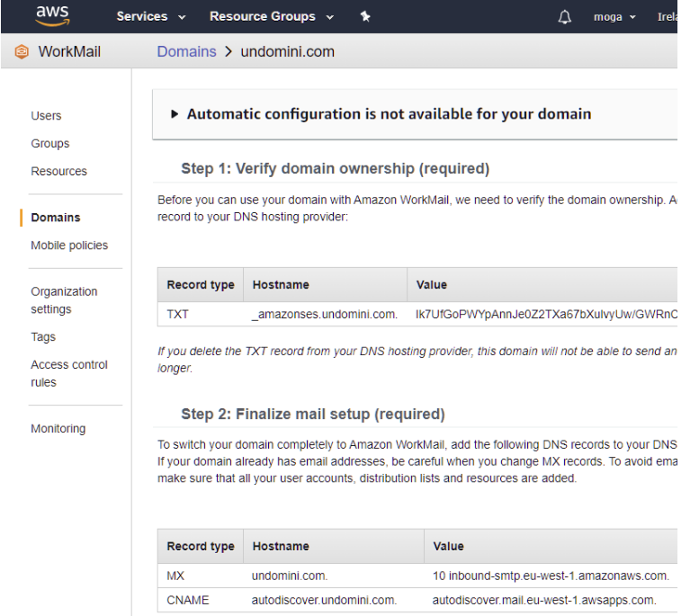Open Organization settings in the sidebar
Viewport: 681px width, 616px height.
pyautogui.click(x=64, y=300)
